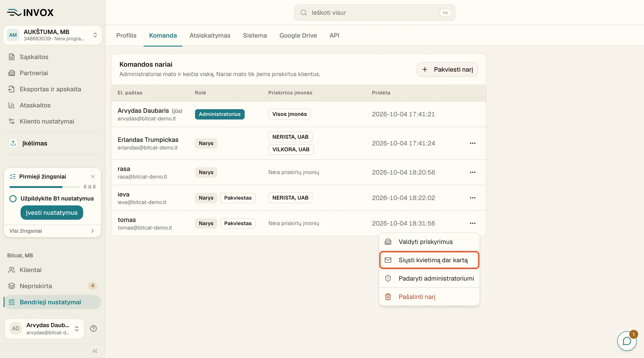This screenshot has width=644, height=358.
Task: Open the Sistema tab
Action: 255,36
